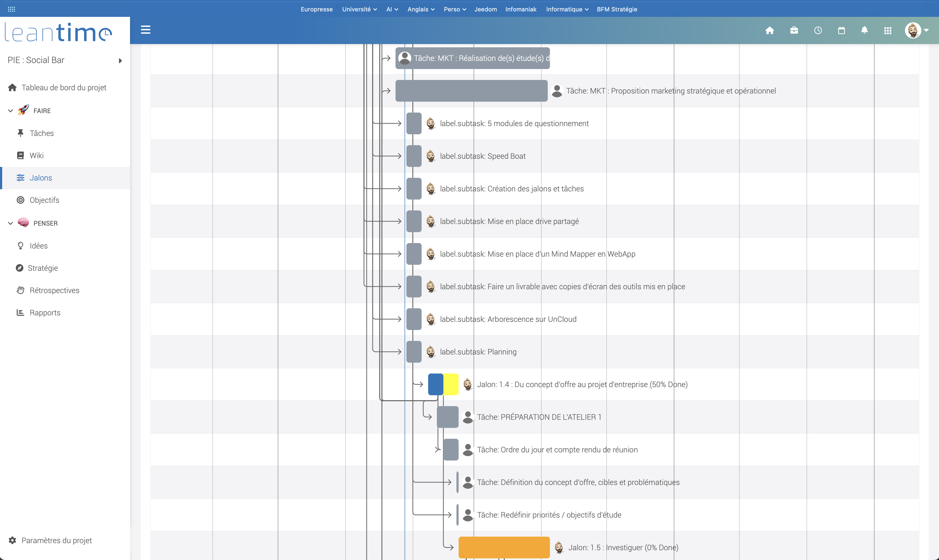Click the Idées lightbulb icon
The height and width of the screenshot is (560, 939).
click(x=21, y=245)
